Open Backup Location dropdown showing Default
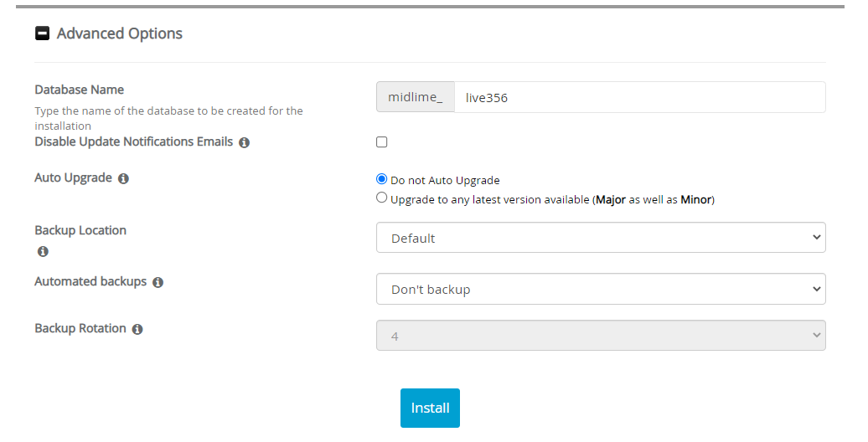This screenshot has height=442, width=868. click(x=601, y=238)
